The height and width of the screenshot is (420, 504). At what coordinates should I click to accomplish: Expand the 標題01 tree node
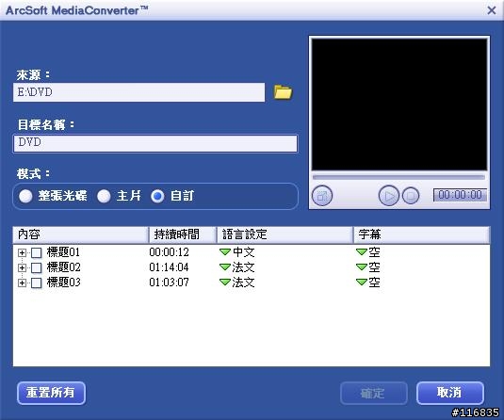point(22,252)
